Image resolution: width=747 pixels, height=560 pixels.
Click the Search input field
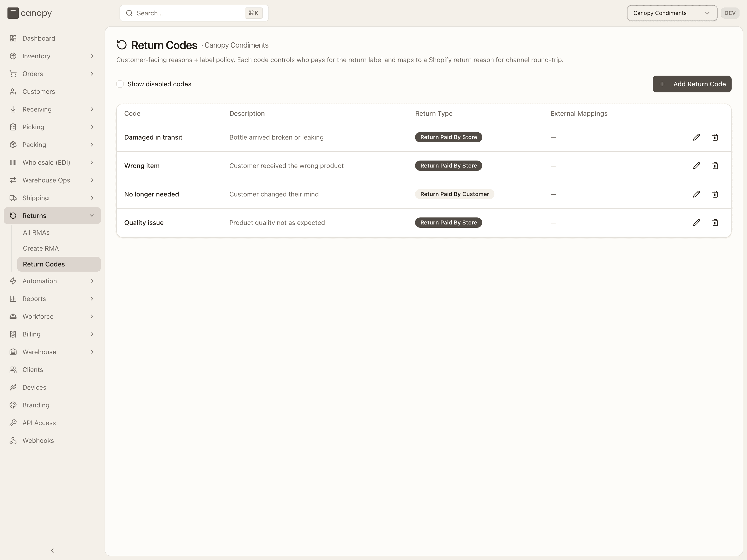194,13
